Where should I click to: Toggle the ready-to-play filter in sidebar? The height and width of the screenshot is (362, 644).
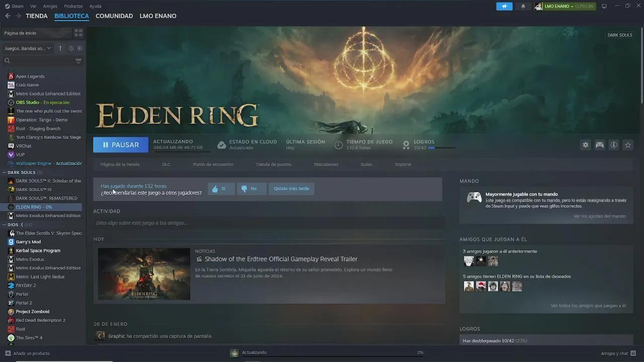point(79,48)
